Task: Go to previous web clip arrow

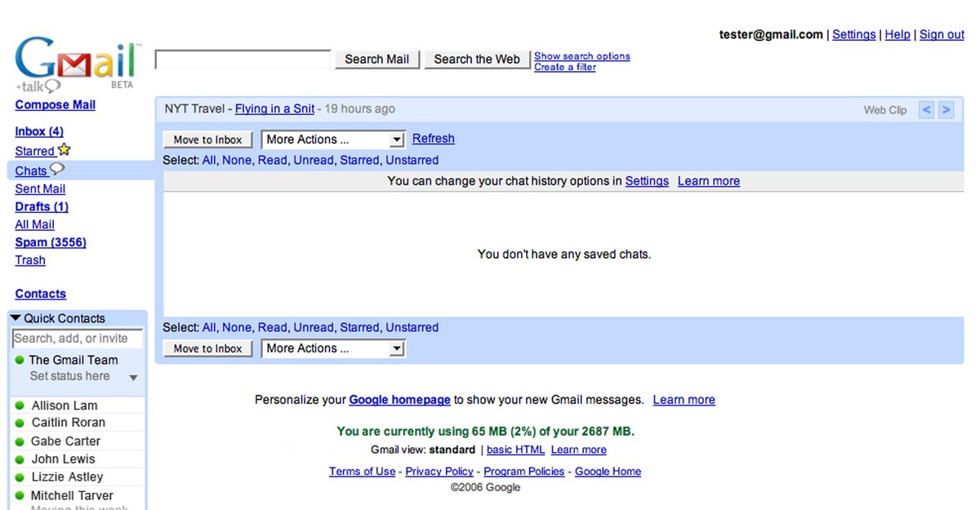Action: (926, 110)
